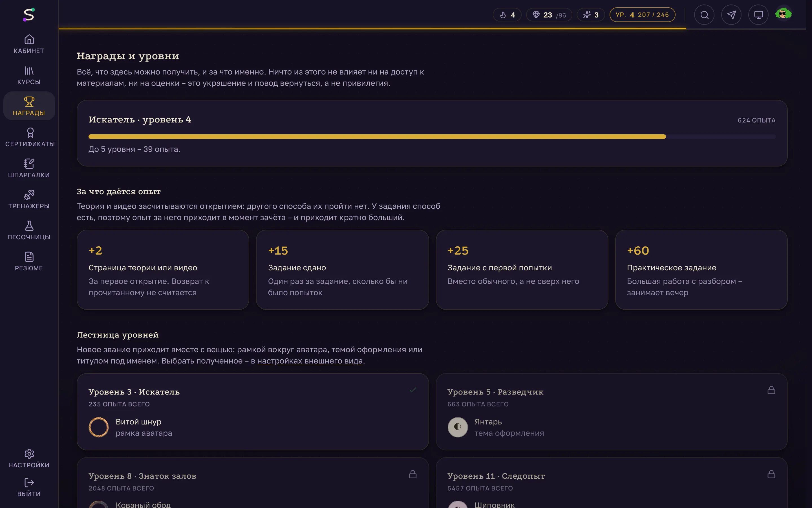Screen dimensions: 812x508
Task: Click the Янтарь theme swatch
Action: (x=458, y=427)
